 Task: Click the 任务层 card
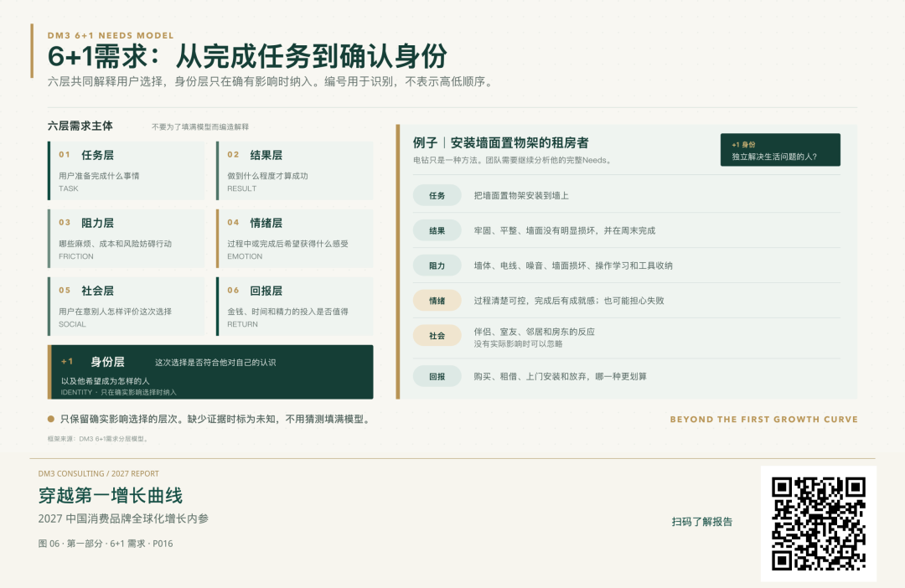pos(127,171)
